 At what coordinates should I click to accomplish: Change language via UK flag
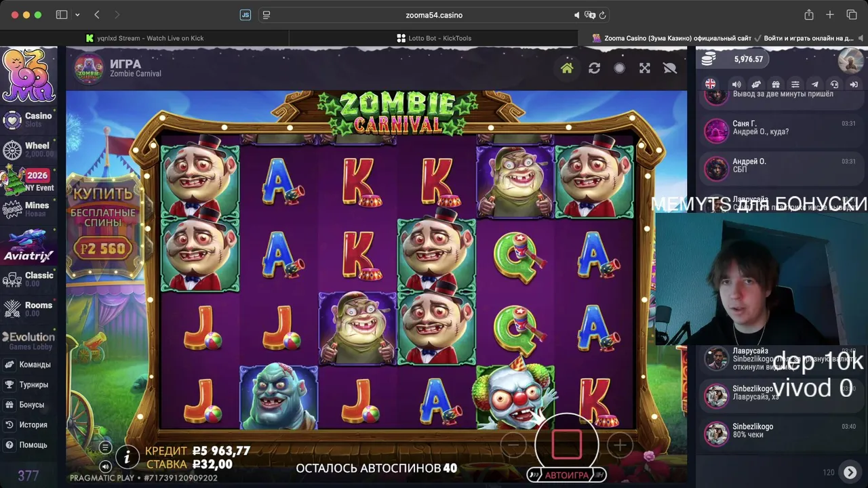pos(710,84)
